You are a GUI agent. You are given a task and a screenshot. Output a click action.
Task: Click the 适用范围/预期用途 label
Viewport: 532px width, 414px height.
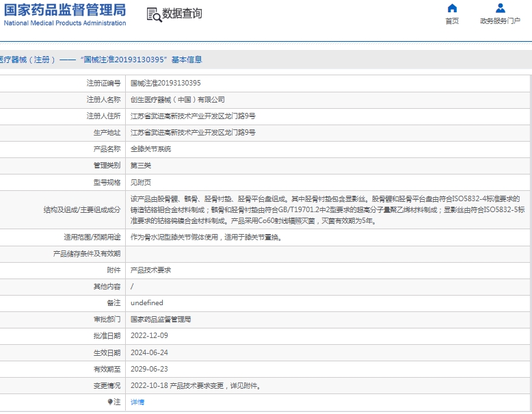pyautogui.click(x=92, y=237)
